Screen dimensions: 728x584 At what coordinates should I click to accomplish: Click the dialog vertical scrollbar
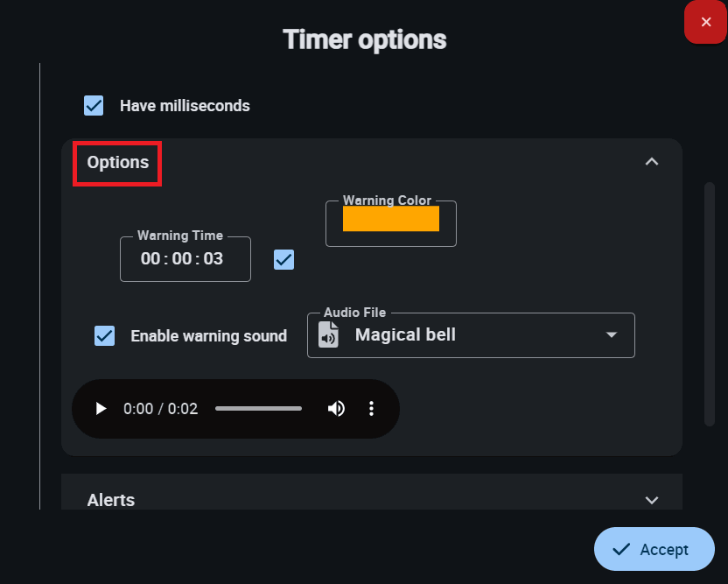[710, 304]
